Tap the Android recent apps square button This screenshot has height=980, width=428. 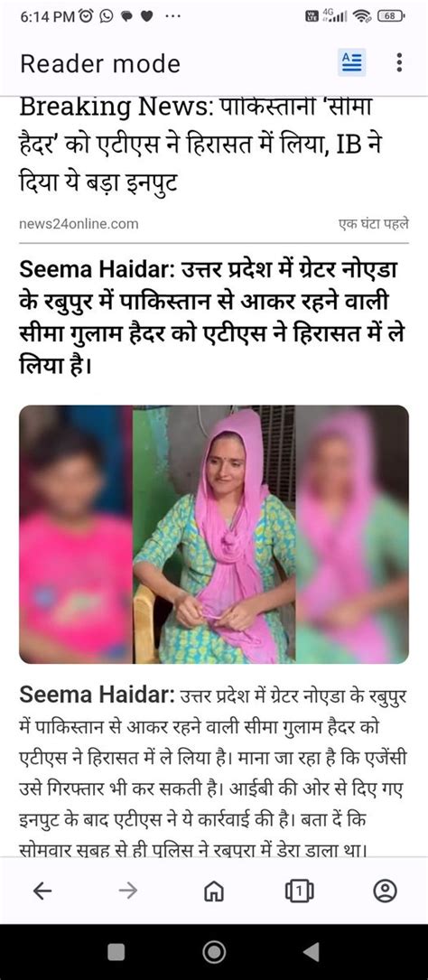pos(116,952)
